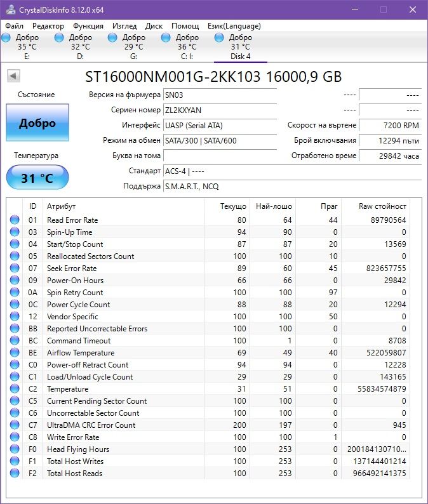Viewport: 428px width, 504px height.
Task: Open the Изглед menu
Action: 124,26
